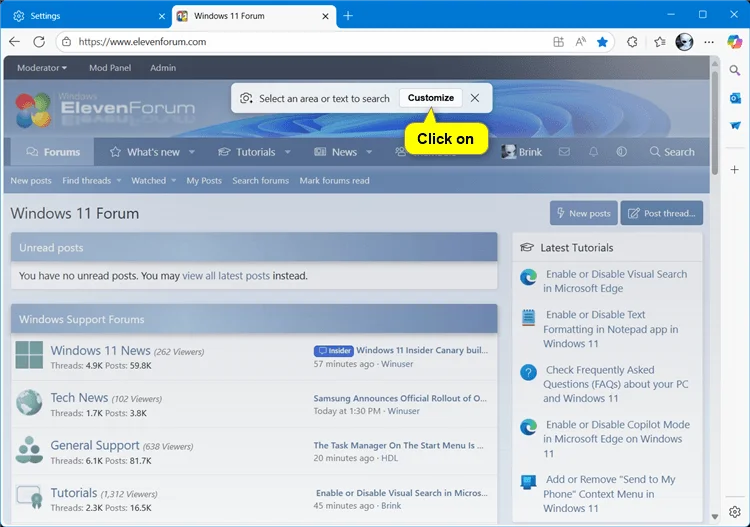Screen dimensions: 750x527
Task: Expand the News dropdown arrow
Action: point(369,152)
